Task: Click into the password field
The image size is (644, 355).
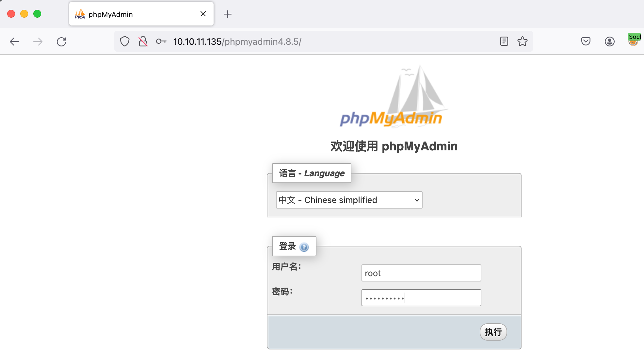Action: pos(421,298)
